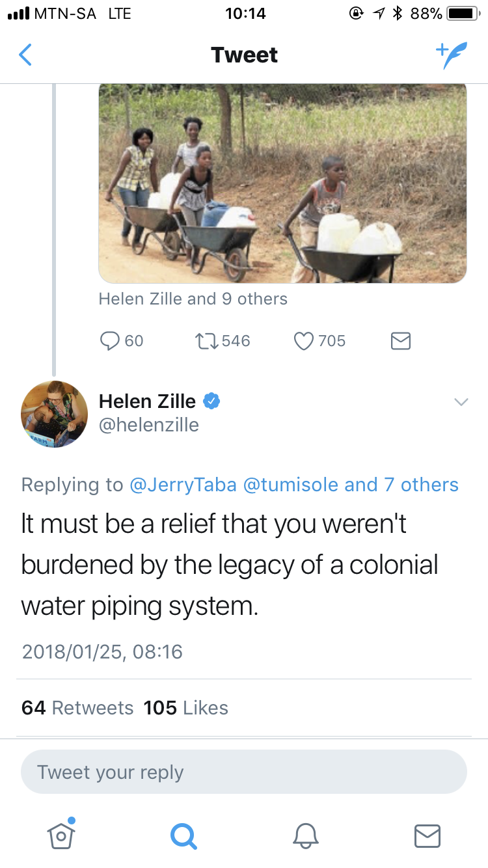This screenshot has width=488, height=868.
Task: Tap the @JerryTaba mention link
Action: [183, 485]
